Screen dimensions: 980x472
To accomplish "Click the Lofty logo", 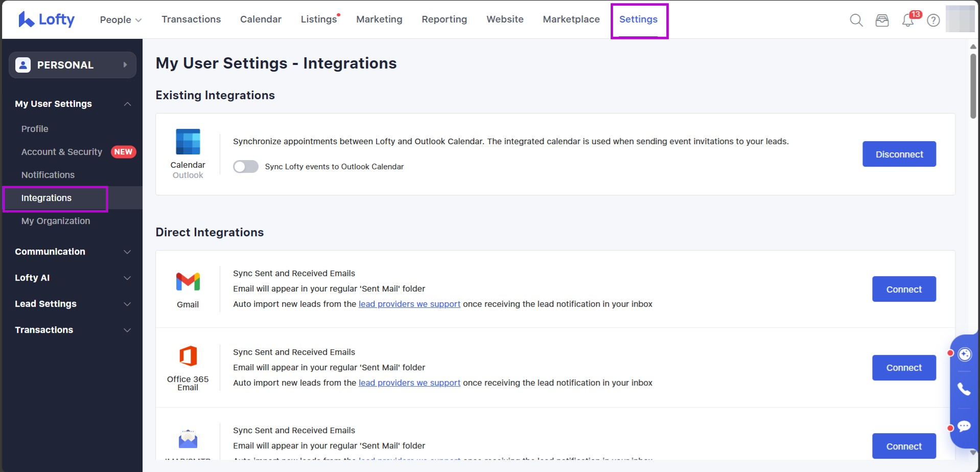I will click(x=46, y=19).
